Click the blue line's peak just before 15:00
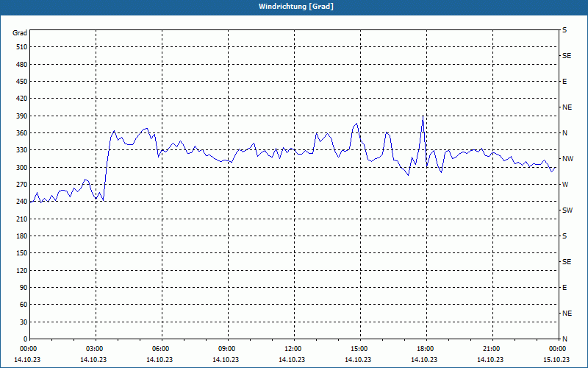Screen dimensions: 588x368 (356, 124)
